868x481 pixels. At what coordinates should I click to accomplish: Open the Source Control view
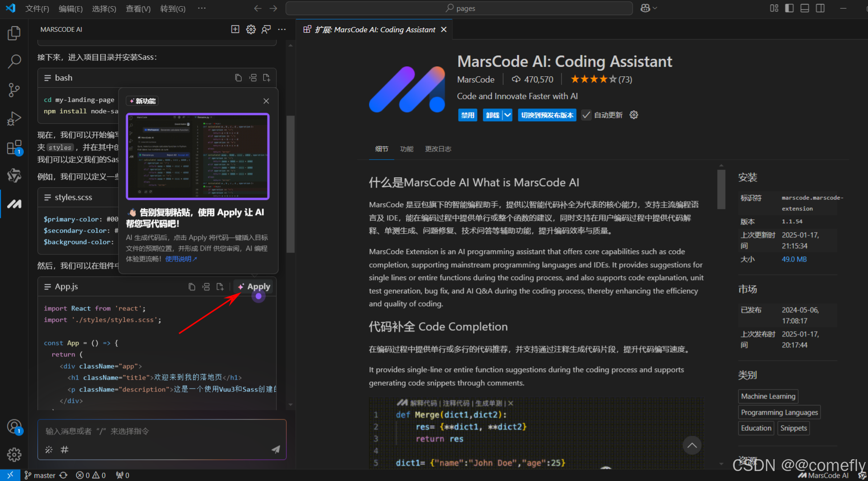14,90
